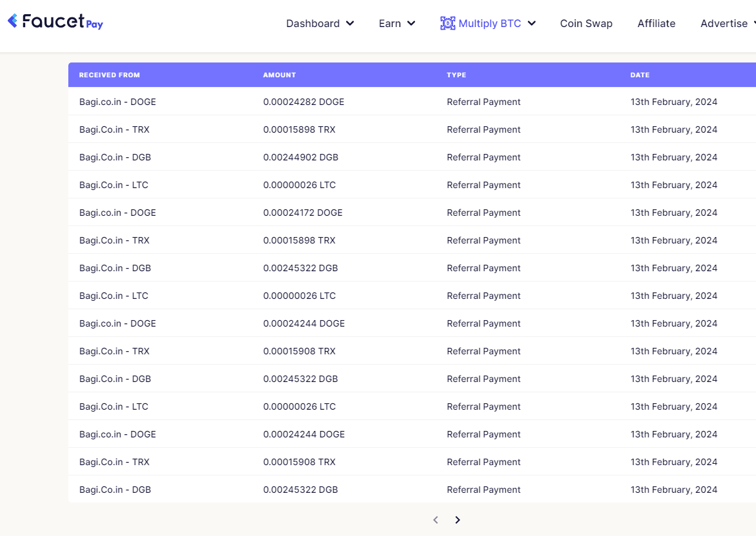Expand the Multiply BTC menu chevron
This screenshot has width=756, height=536.
pyautogui.click(x=532, y=23)
